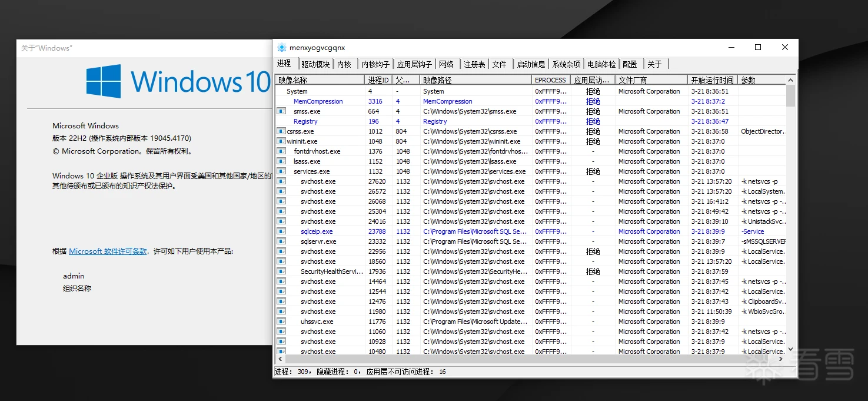Open the 内核 tab

click(x=344, y=64)
